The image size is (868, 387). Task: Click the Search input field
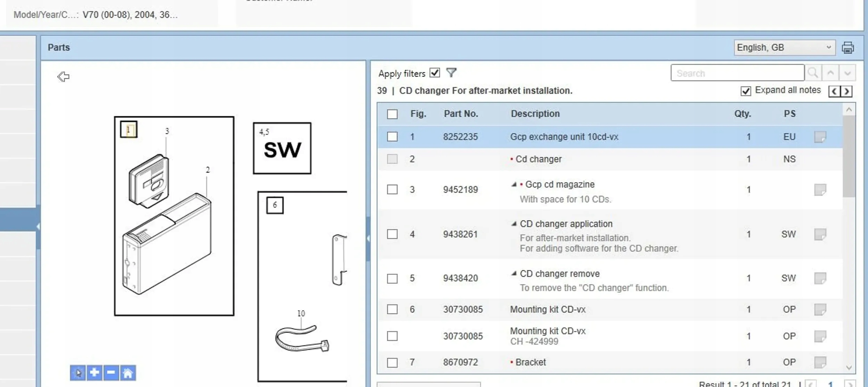tap(737, 73)
